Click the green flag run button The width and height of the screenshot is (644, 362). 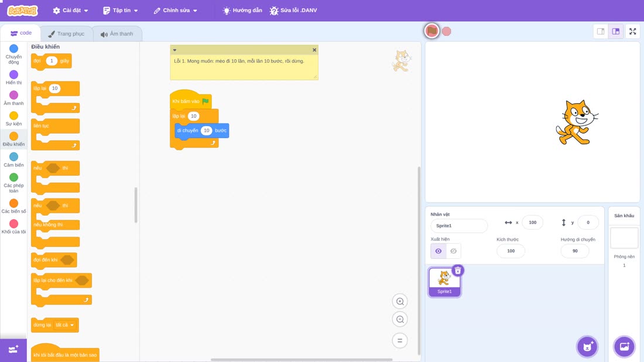(431, 31)
